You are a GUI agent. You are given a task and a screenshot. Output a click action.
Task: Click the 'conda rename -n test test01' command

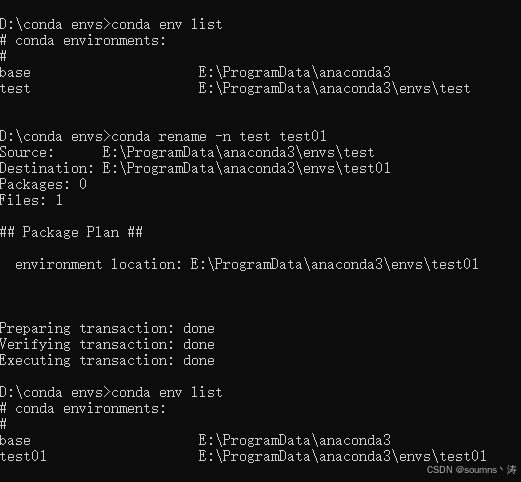(x=219, y=136)
